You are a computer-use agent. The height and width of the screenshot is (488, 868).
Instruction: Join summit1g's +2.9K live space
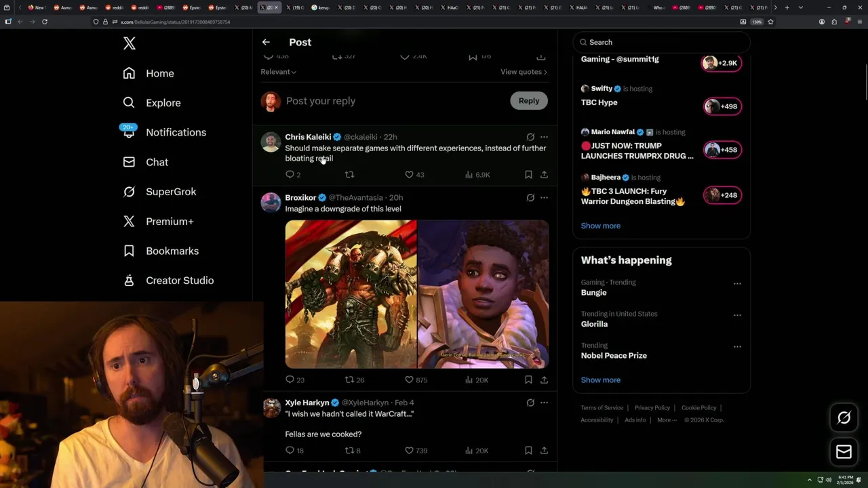[x=721, y=63]
